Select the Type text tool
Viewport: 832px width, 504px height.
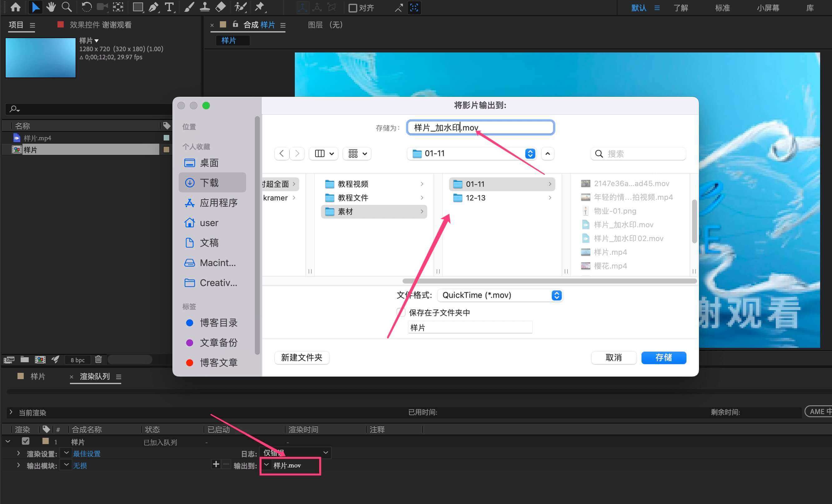coord(169,7)
